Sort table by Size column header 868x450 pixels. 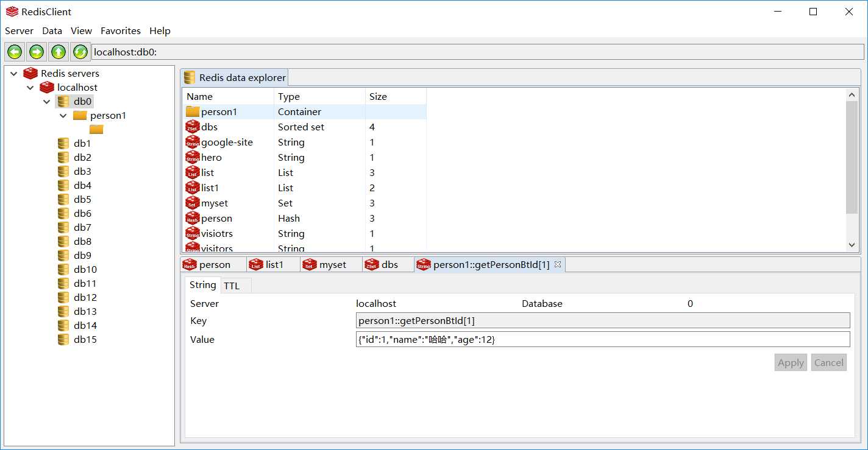(x=396, y=96)
